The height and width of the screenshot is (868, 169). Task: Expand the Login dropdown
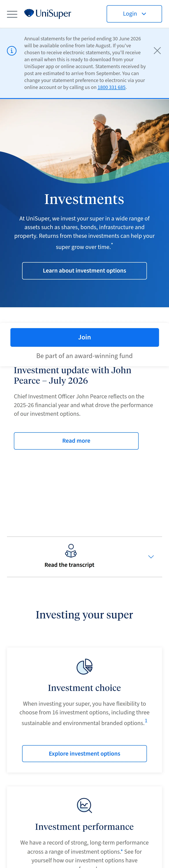tap(134, 14)
